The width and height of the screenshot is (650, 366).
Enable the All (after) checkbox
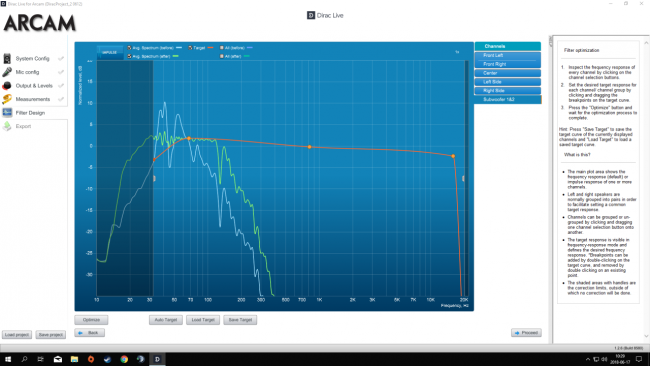pyautogui.click(x=222, y=56)
